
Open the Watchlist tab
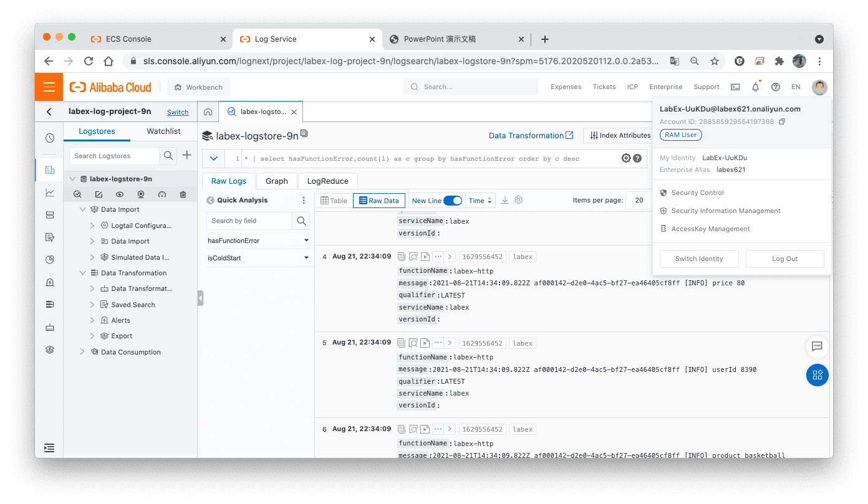(x=163, y=131)
